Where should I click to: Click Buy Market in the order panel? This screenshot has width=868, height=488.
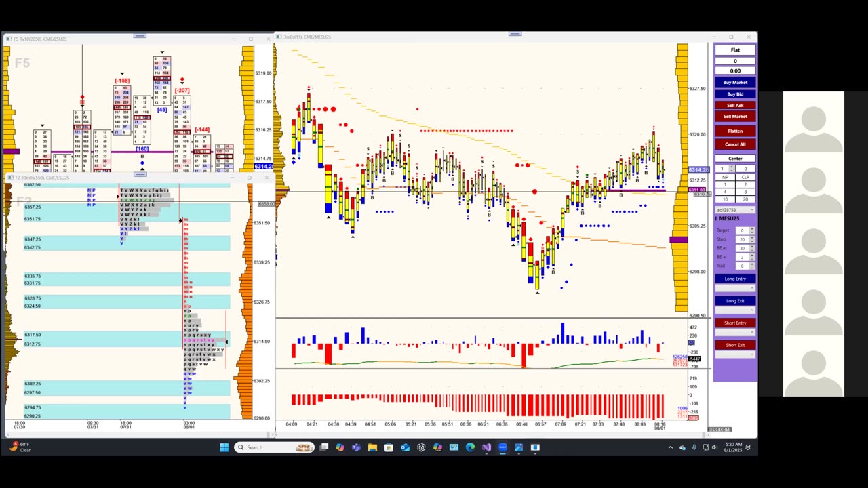[x=735, y=83]
